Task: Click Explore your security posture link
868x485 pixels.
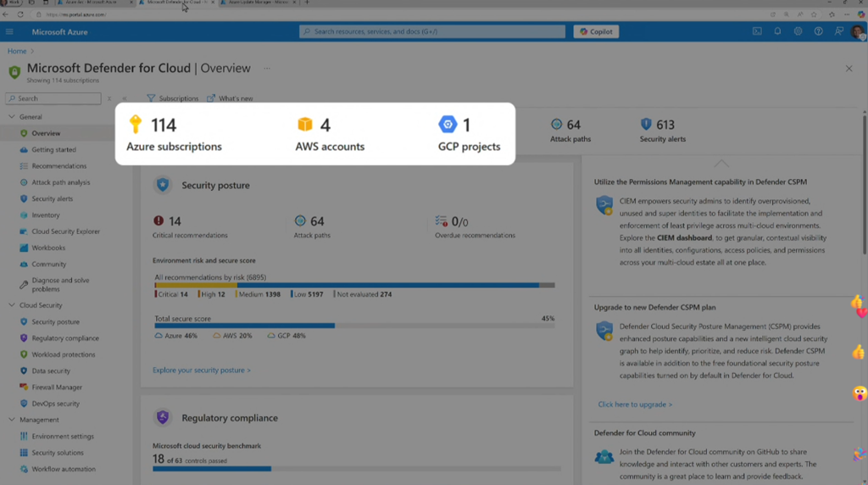Action: coord(202,370)
